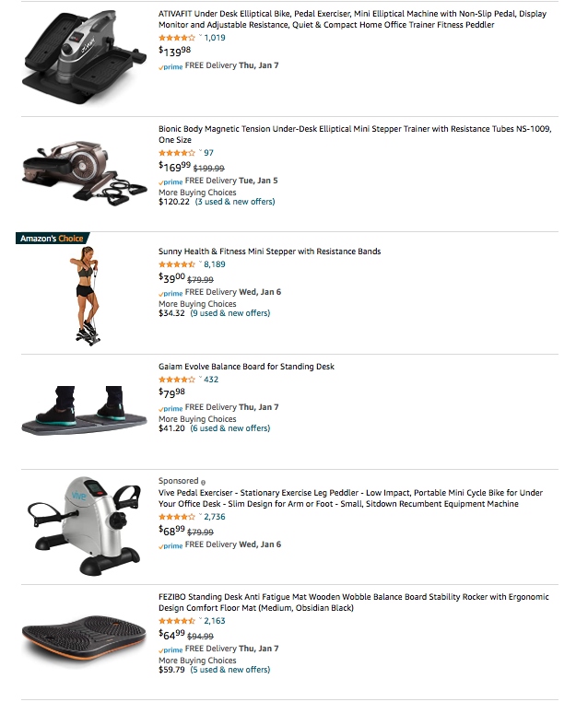The height and width of the screenshot is (702, 588).
Task: Click the Sunny Health mini stepper image
Action: click(x=85, y=296)
